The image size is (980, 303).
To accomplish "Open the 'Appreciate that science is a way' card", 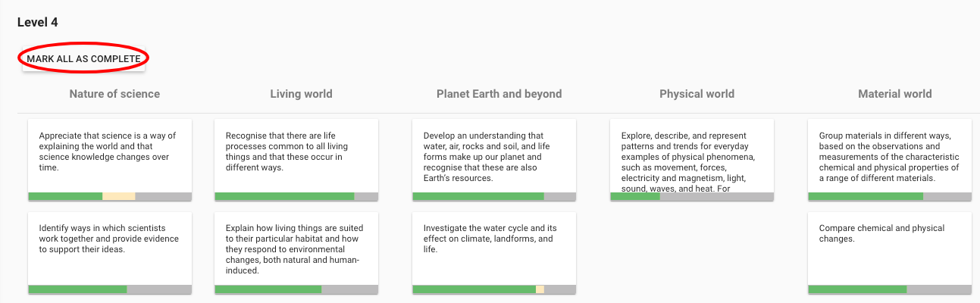I will (x=110, y=151).
